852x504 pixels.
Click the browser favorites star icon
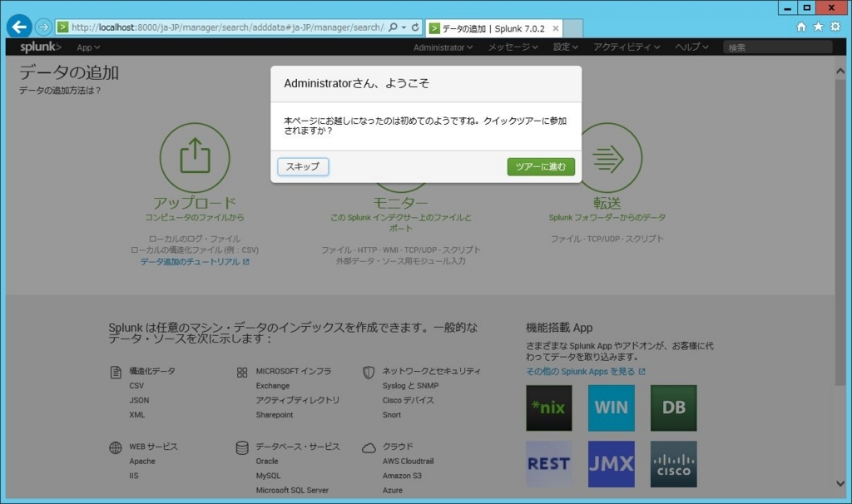[x=820, y=26]
